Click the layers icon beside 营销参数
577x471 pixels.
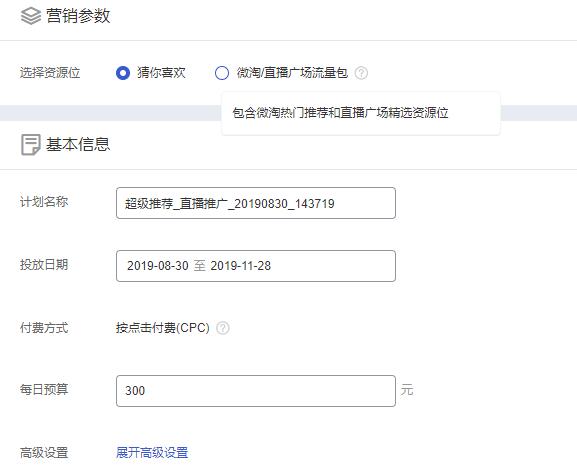click(31, 16)
